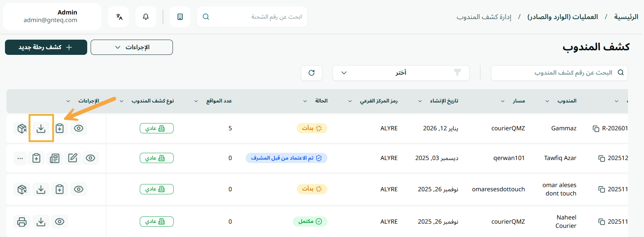Go to the الرئيسية breadcrumb

click(626, 17)
